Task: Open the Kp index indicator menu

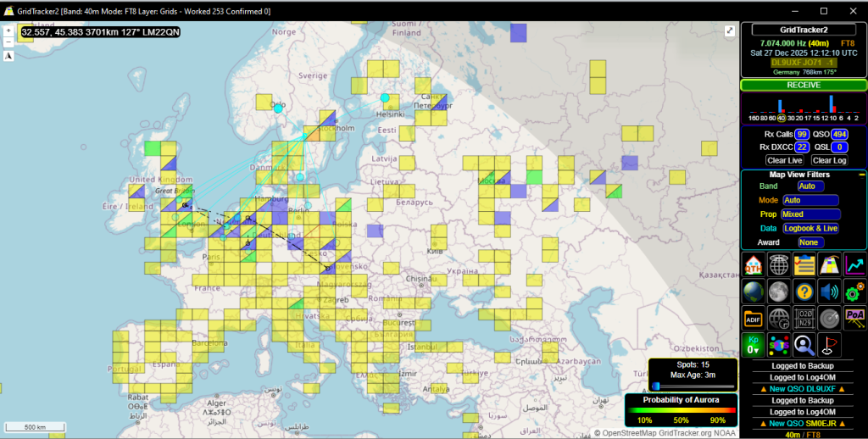Action: (754, 345)
